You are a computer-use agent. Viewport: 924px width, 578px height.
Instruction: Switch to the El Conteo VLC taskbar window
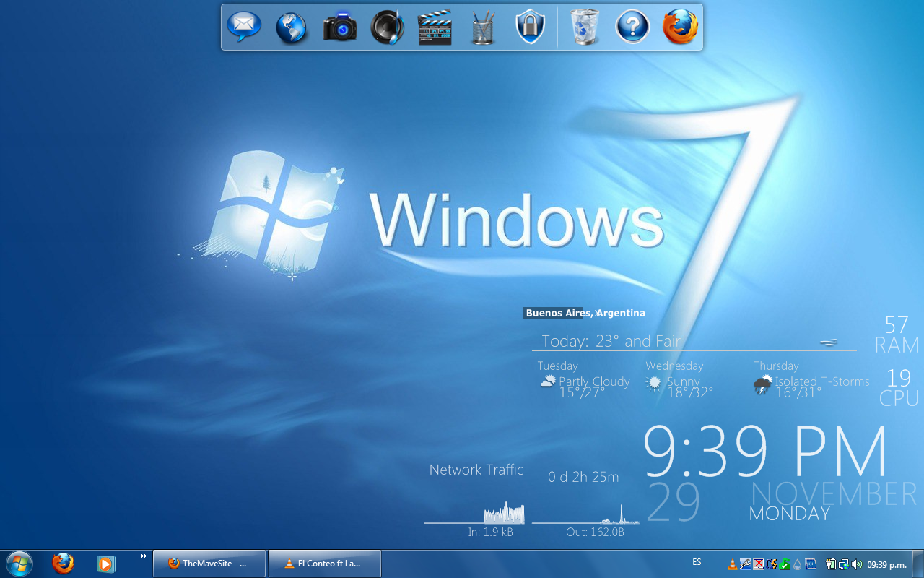coord(325,564)
